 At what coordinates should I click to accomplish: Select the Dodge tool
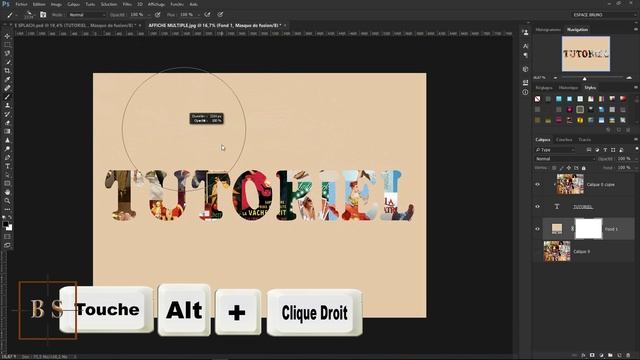coord(7,149)
